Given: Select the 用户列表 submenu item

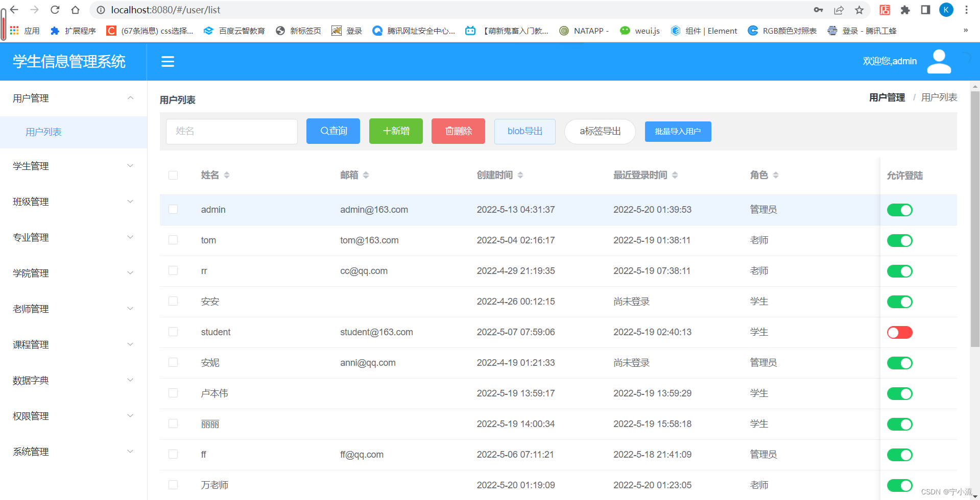Looking at the screenshot, I should (74, 132).
